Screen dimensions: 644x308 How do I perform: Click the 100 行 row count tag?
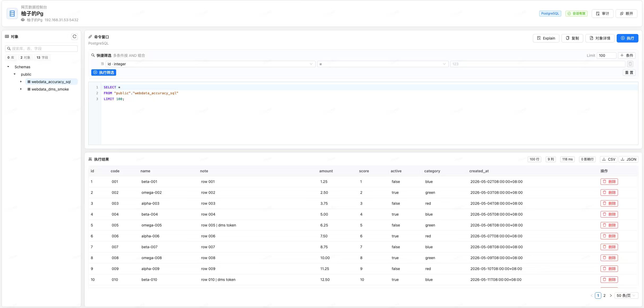(534, 159)
